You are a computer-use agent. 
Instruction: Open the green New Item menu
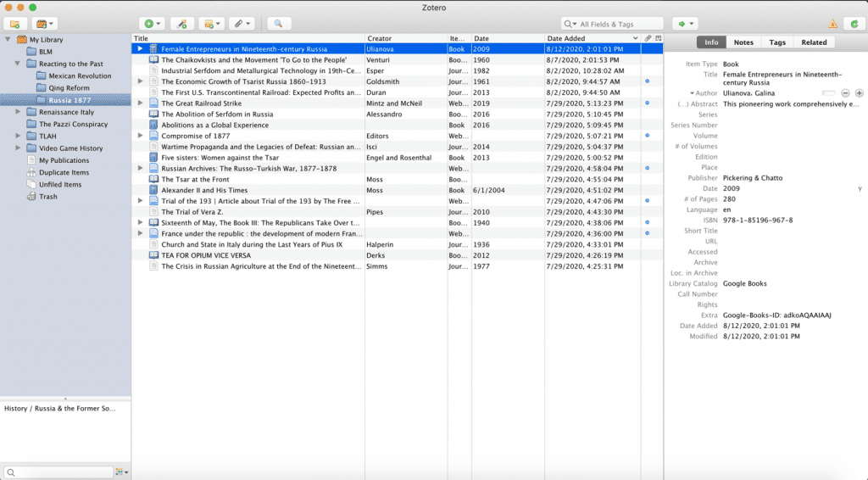(152, 24)
